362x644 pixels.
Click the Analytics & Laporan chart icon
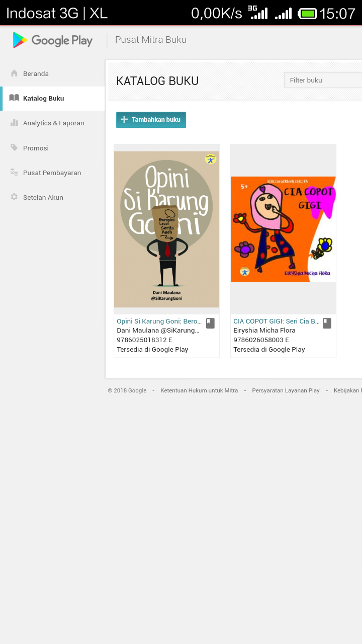click(14, 123)
